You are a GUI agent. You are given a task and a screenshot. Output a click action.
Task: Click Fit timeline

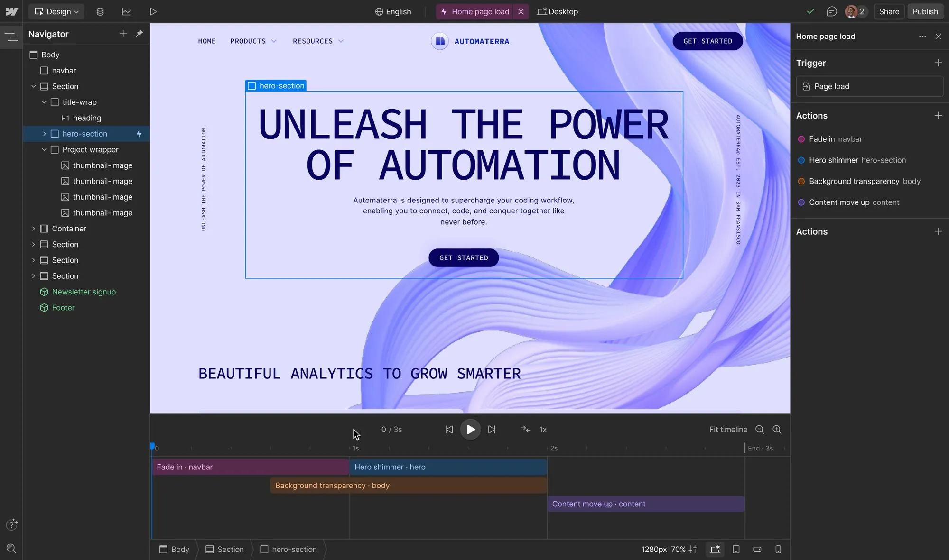pyautogui.click(x=727, y=430)
